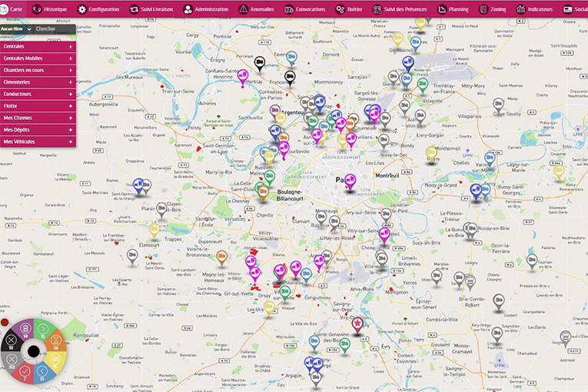Viewport: 588px width, 392px height.
Task: Click the Suivi des Présences icon
Action: pyautogui.click(x=377, y=9)
